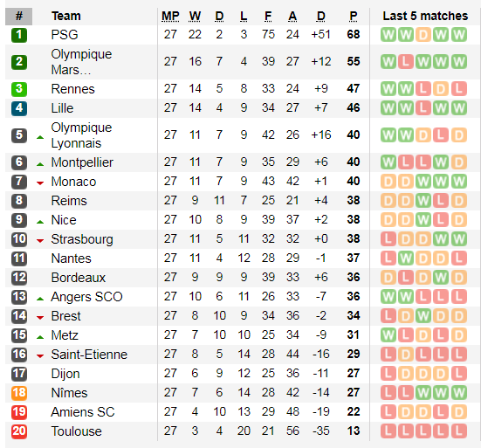Click the red rank 20 badge for Toulouse
The height and width of the screenshot is (448, 481).
[x=19, y=431]
